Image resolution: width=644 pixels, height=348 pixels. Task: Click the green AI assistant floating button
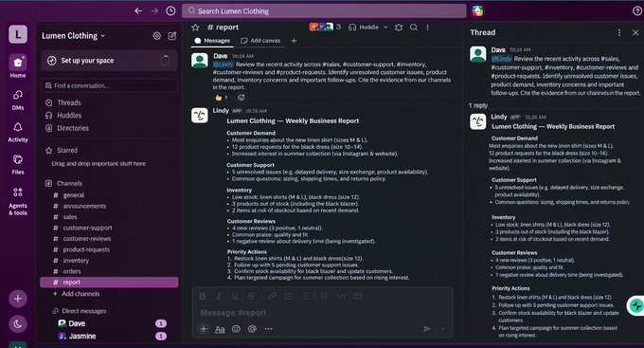tap(635, 305)
